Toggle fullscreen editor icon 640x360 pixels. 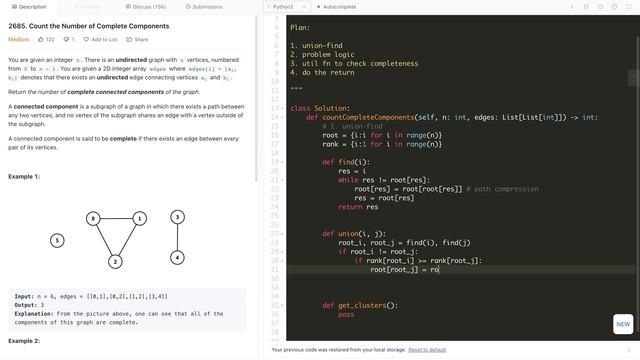coord(629,7)
